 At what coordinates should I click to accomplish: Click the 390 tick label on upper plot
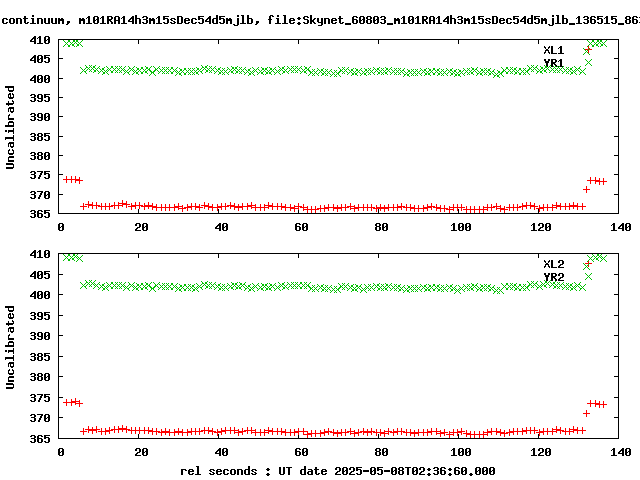click(x=40, y=117)
